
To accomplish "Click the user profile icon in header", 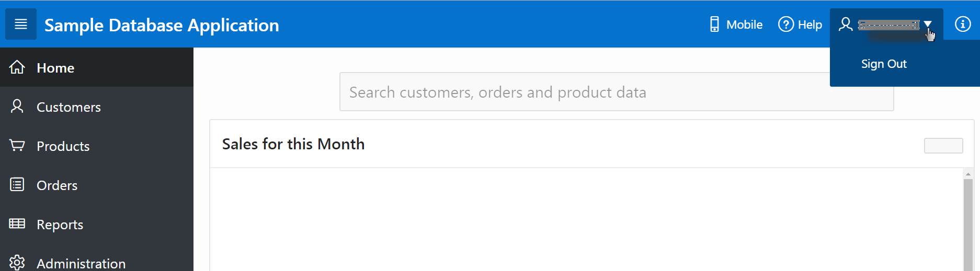I will 846,24.
